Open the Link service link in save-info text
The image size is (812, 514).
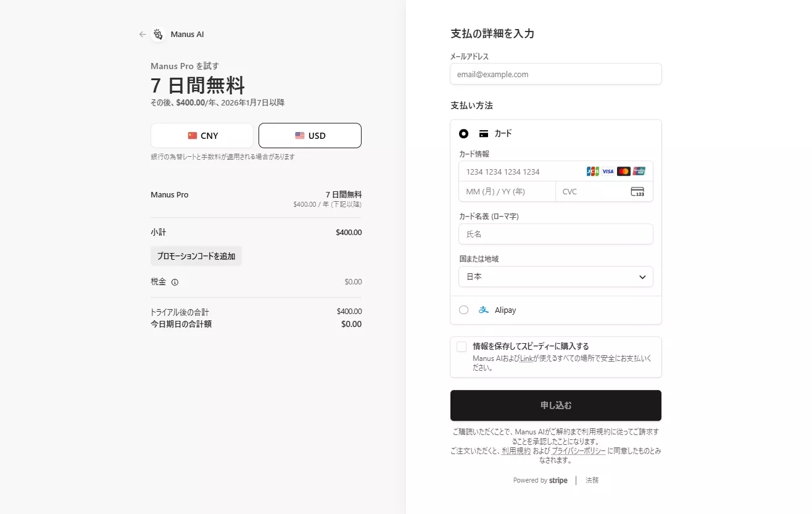click(526, 358)
